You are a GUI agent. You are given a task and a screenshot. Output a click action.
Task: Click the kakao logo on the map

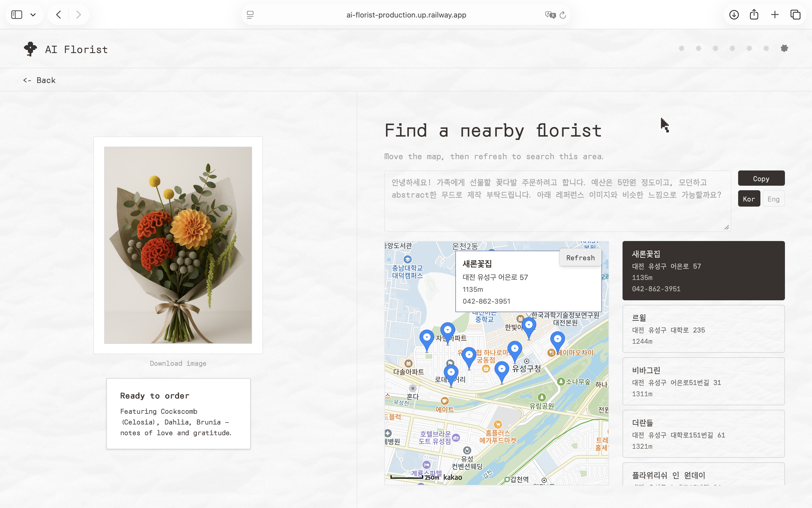pos(453,478)
